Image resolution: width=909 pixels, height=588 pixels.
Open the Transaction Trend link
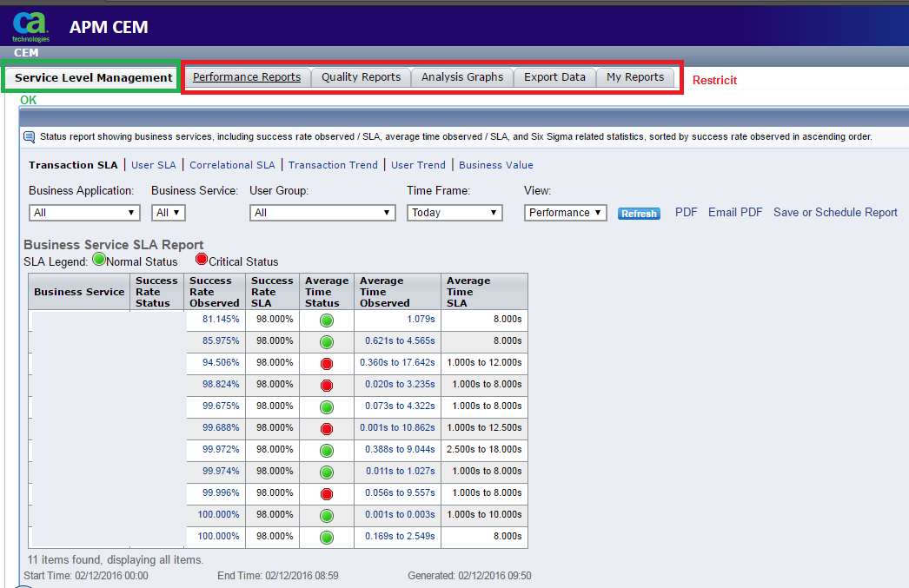[x=333, y=165]
